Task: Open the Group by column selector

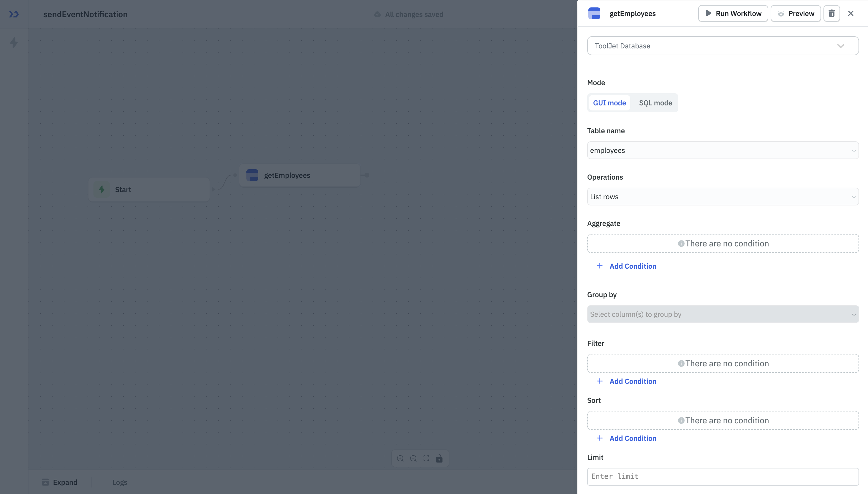Action: coord(722,314)
